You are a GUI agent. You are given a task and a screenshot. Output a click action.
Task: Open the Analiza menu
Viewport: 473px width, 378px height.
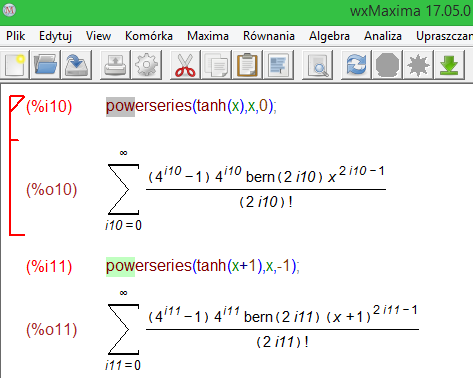[383, 36]
